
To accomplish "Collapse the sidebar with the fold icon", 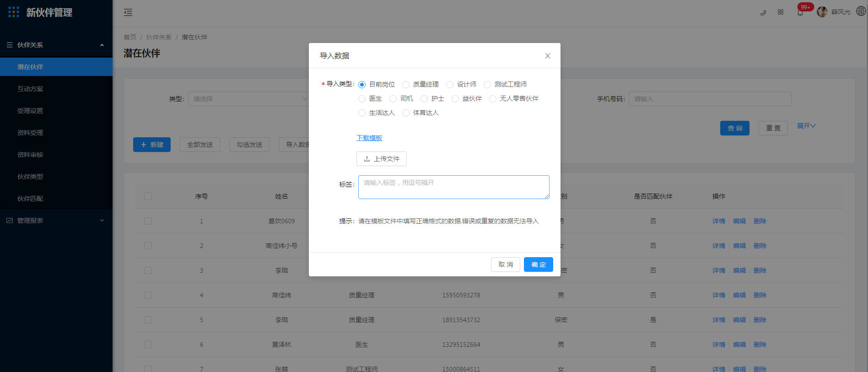I will point(128,12).
